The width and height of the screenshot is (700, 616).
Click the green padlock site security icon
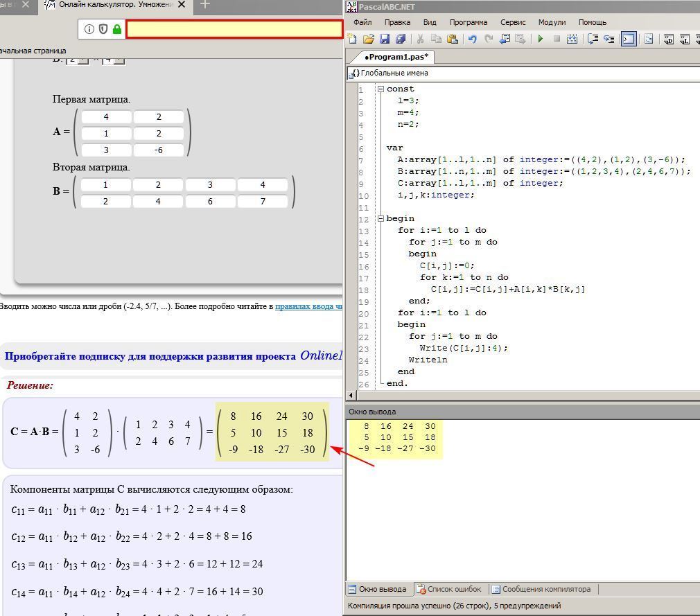pos(116,29)
